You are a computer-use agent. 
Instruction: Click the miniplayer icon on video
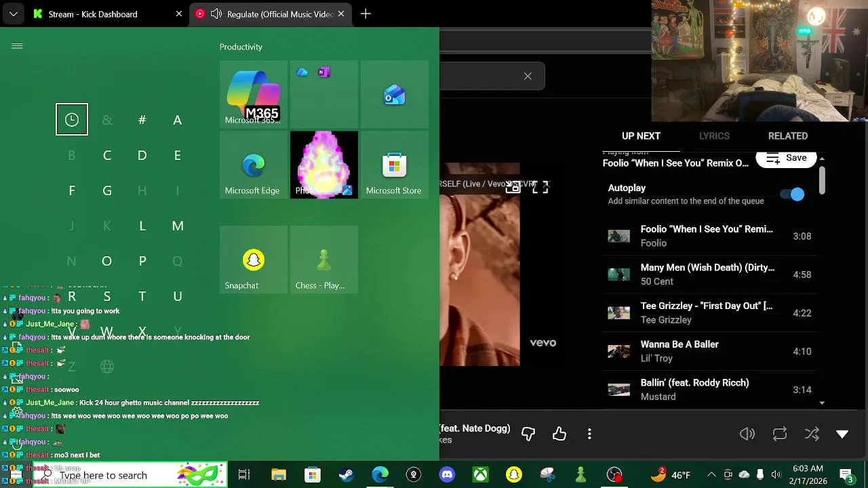click(513, 187)
